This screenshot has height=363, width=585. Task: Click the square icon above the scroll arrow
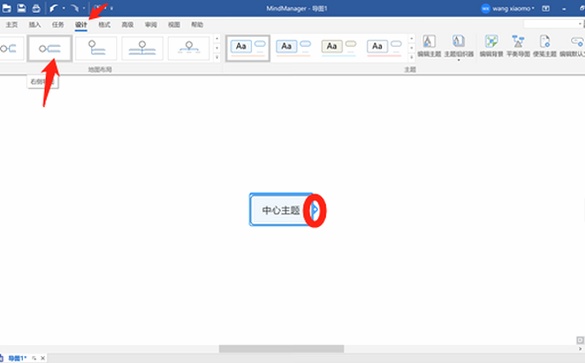(580, 340)
